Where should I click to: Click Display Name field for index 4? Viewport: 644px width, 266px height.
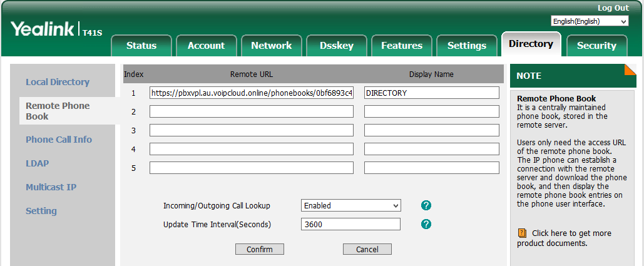[x=432, y=149]
